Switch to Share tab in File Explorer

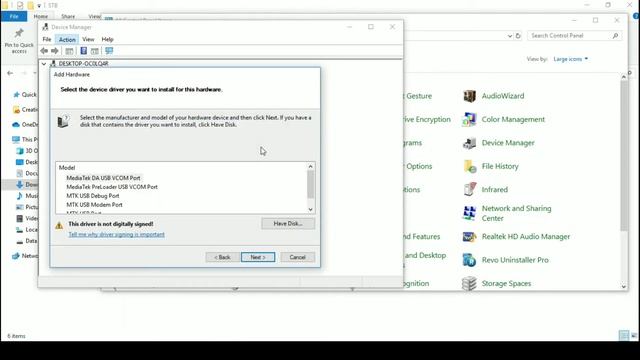click(x=68, y=17)
